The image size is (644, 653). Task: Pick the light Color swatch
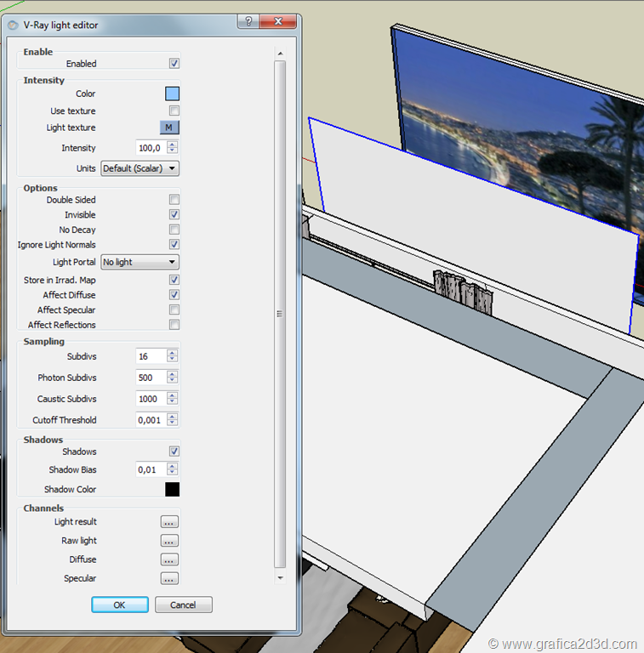pyautogui.click(x=173, y=94)
